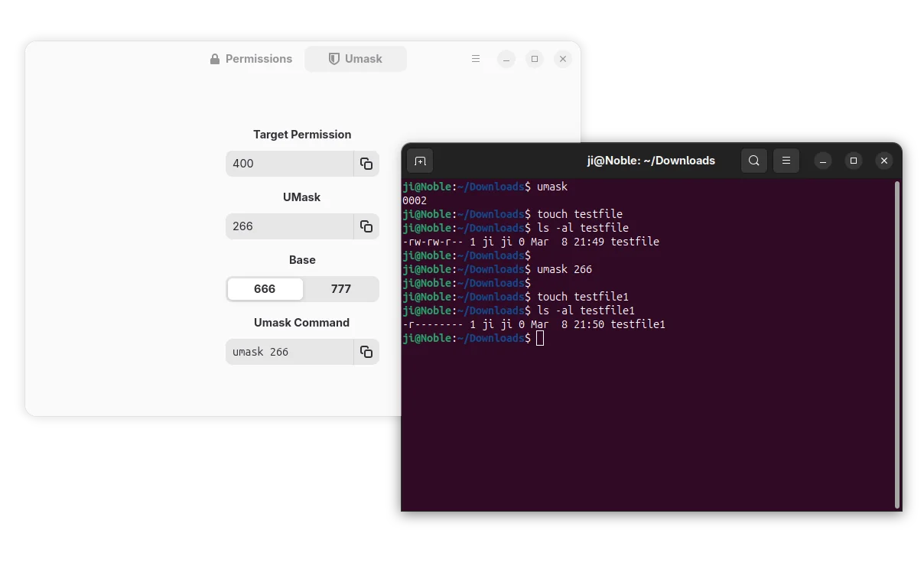924x569 pixels.
Task: Switch to the Permissions tab
Action: coord(252,59)
